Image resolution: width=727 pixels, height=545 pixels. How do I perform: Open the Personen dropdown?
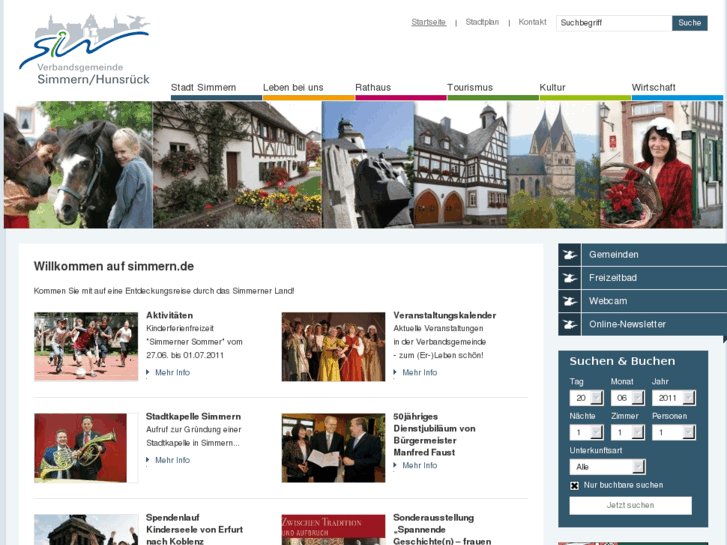[674, 432]
